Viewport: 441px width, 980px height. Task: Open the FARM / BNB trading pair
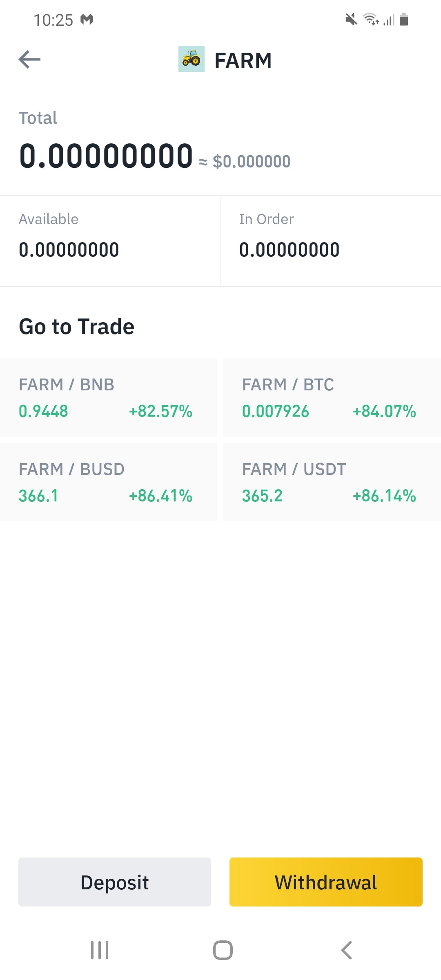coord(109,398)
